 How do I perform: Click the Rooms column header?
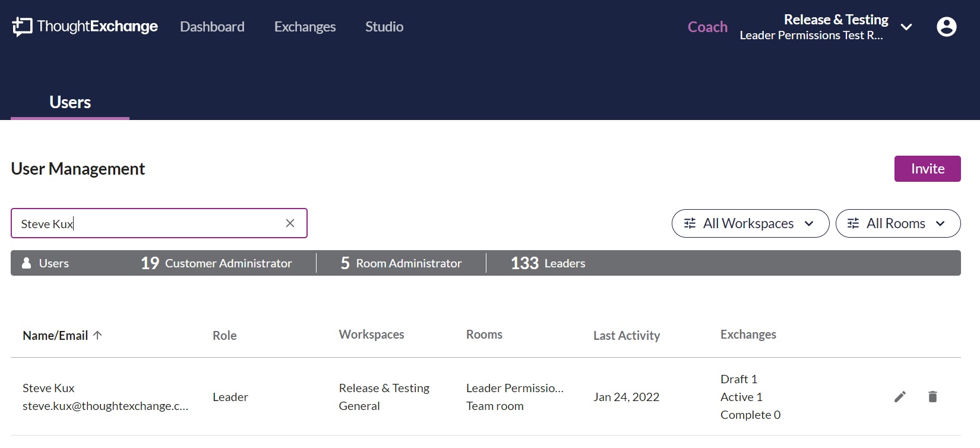[484, 335]
